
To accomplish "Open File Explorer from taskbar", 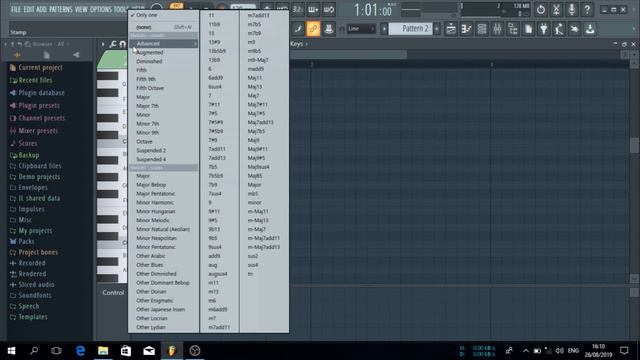I will (103, 351).
